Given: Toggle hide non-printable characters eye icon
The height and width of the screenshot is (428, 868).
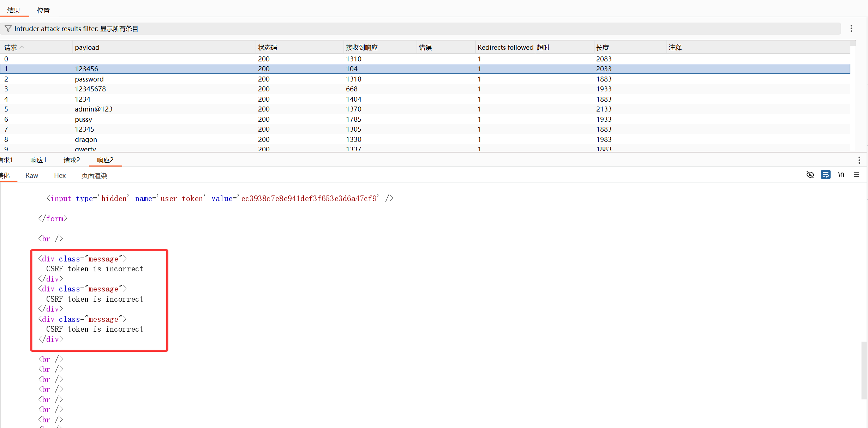Looking at the screenshot, I should tap(810, 175).
